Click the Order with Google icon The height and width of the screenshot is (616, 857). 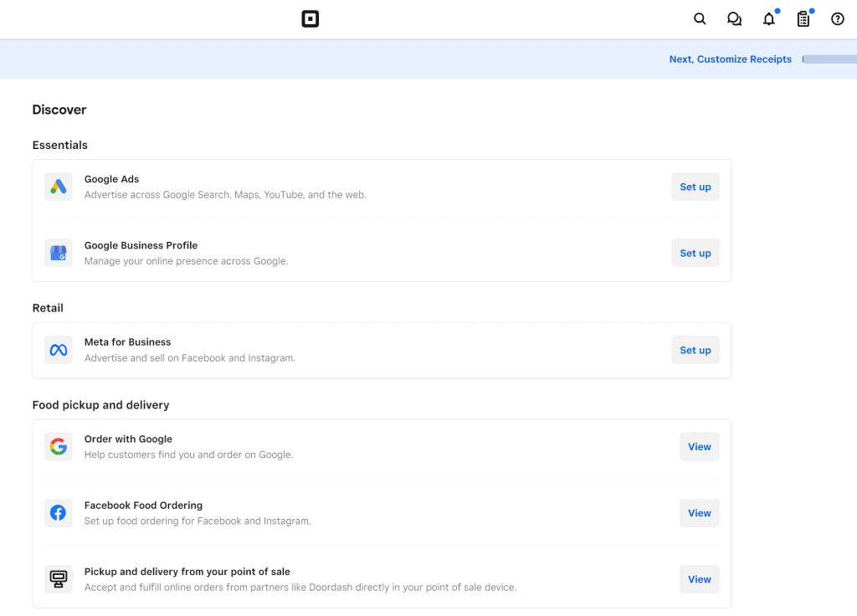click(59, 447)
